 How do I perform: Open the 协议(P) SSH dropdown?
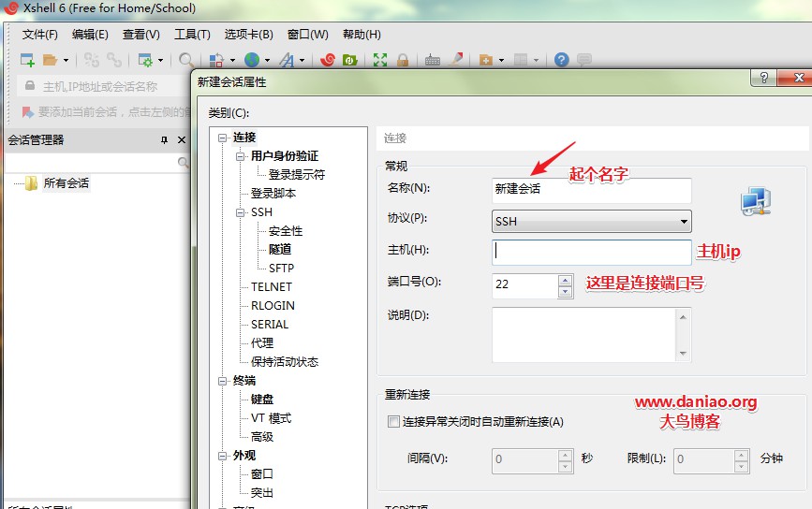[x=591, y=222]
